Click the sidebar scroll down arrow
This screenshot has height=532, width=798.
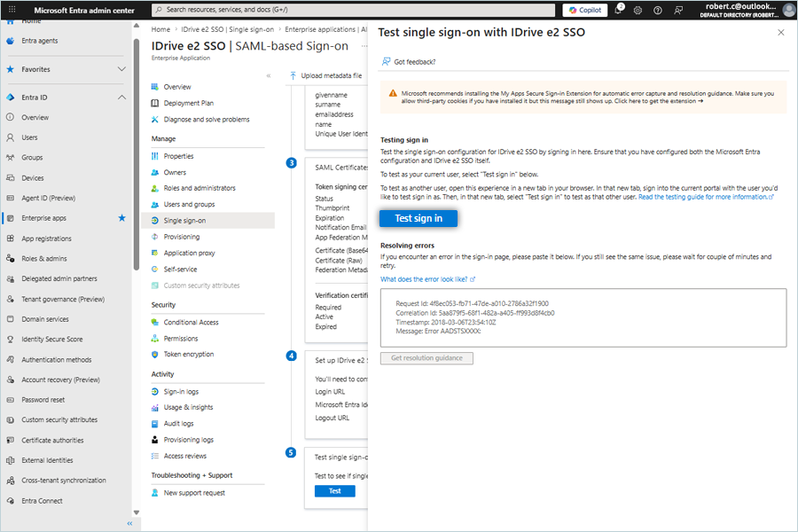point(136,512)
